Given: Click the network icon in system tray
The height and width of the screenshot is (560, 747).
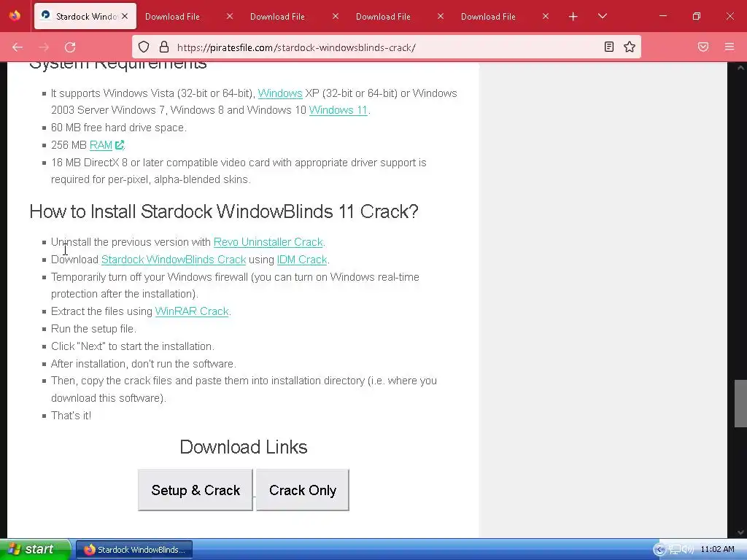Looking at the screenshot, I should 675,550.
